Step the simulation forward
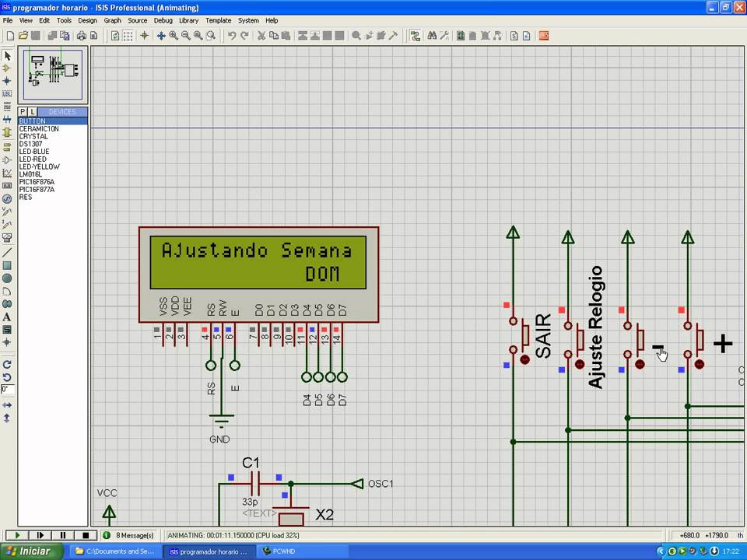This screenshot has width=747, height=560. (40, 535)
